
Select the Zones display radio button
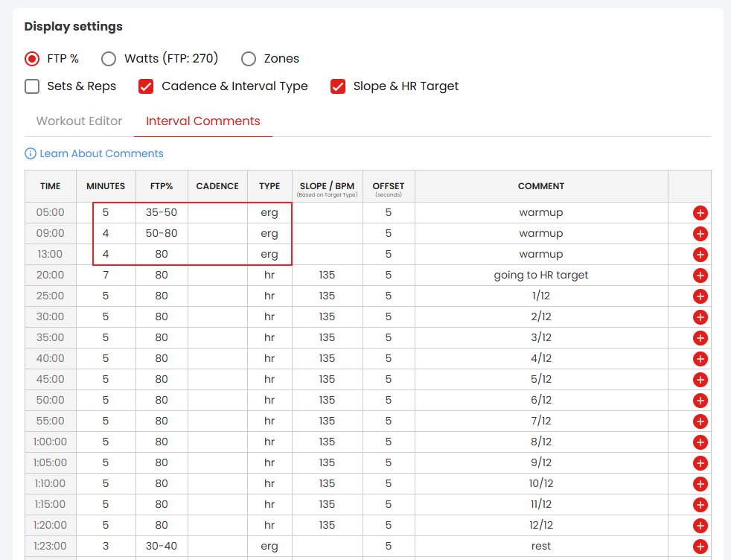point(249,59)
